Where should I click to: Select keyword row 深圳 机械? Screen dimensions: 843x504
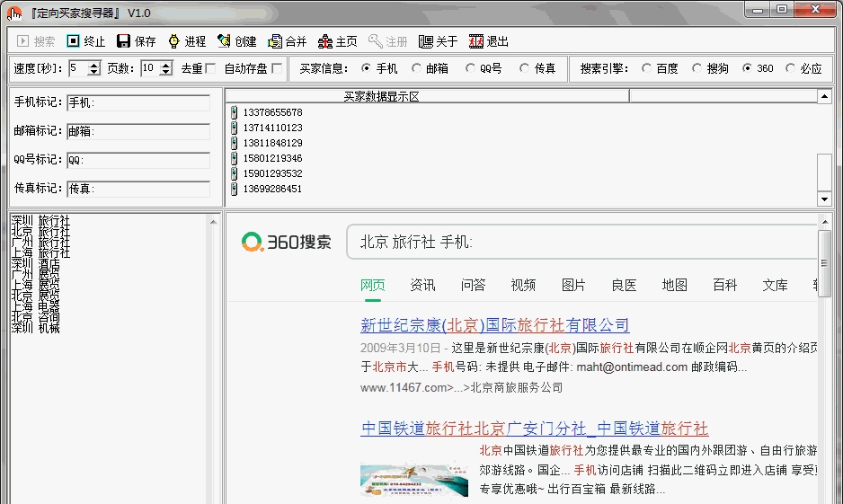[35, 328]
